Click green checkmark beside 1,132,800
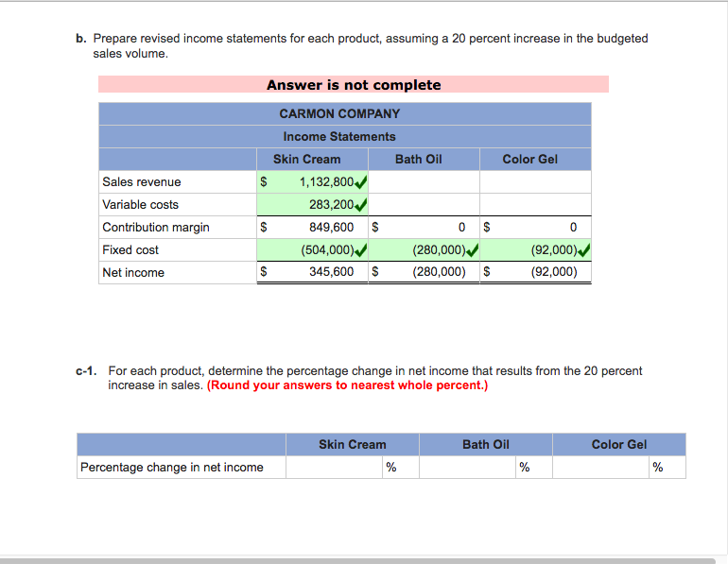Viewport: 728px width, 564px height. (361, 182)
